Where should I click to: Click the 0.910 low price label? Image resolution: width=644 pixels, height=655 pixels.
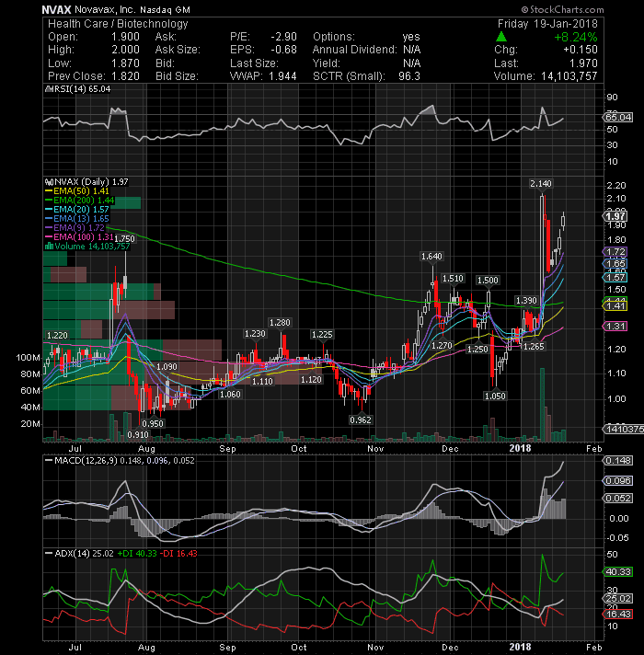138,434
